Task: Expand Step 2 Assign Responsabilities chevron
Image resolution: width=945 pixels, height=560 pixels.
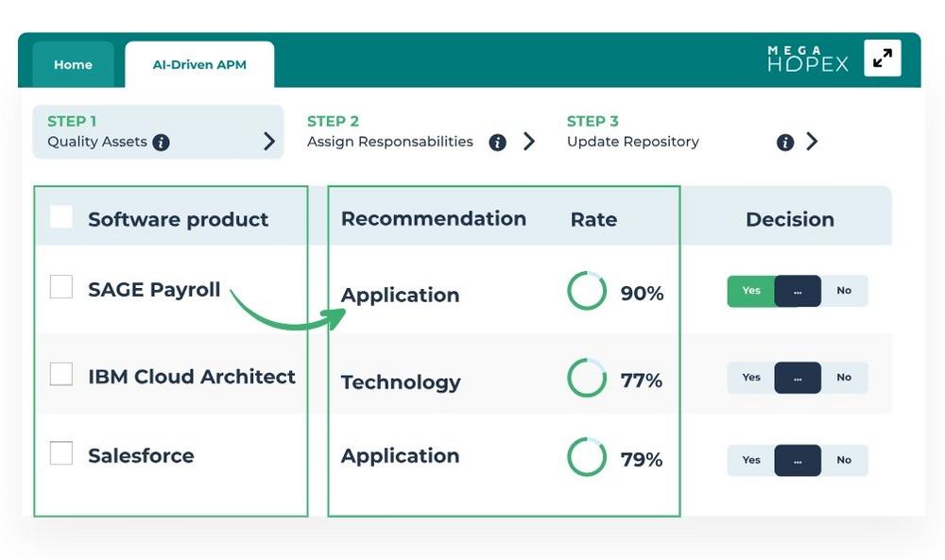Action: pos(529,142)
